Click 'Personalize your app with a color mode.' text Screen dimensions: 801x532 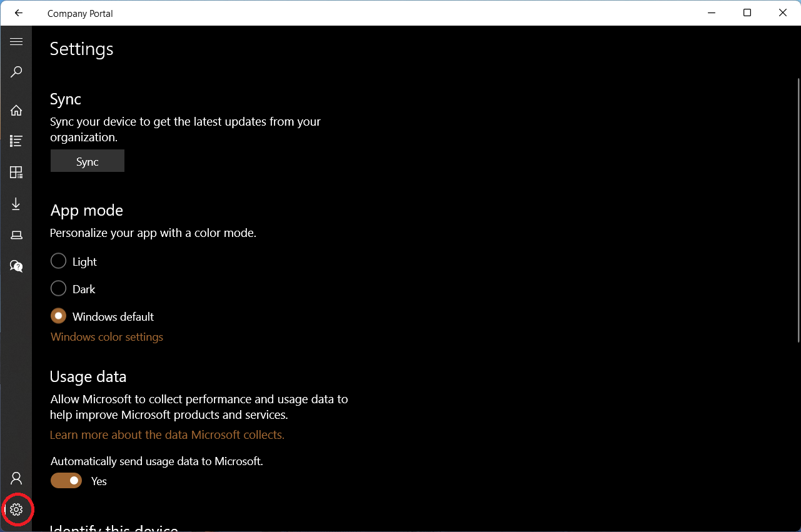coord(153,233)
